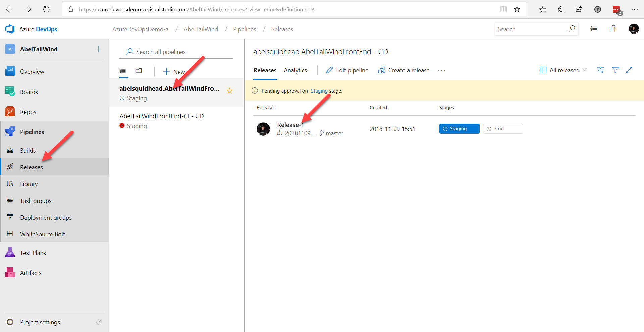Click the search magnifier icon in the header

[x=572, y=29]
